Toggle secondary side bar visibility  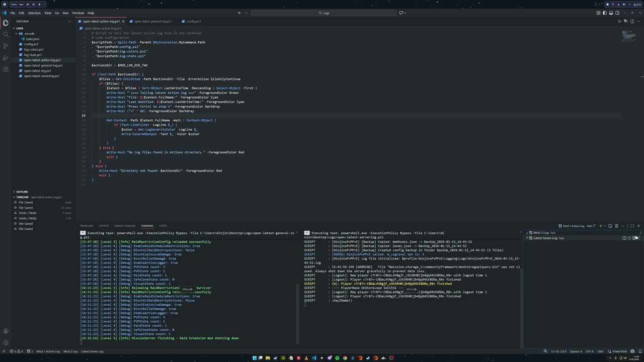tap(617, 13)
